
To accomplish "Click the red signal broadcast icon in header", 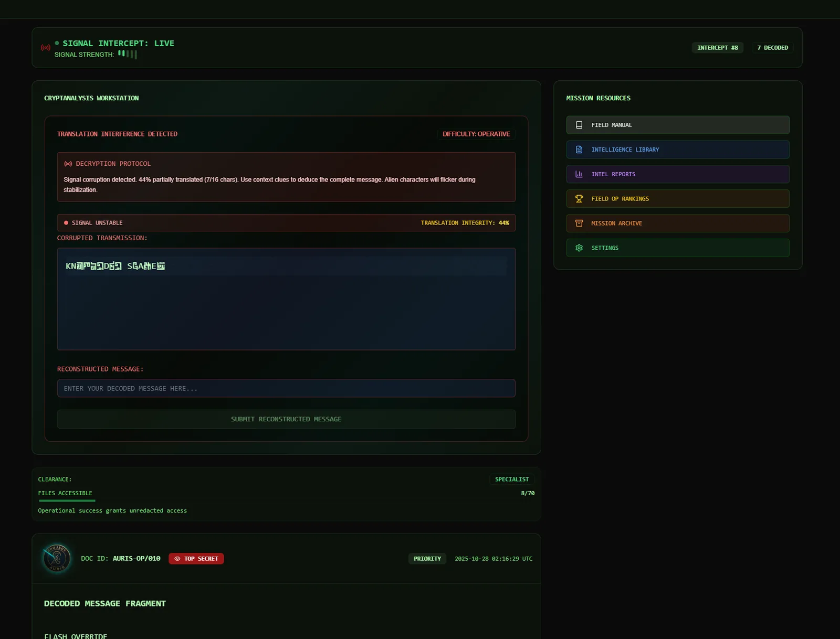I will click(x=46, y=48).
